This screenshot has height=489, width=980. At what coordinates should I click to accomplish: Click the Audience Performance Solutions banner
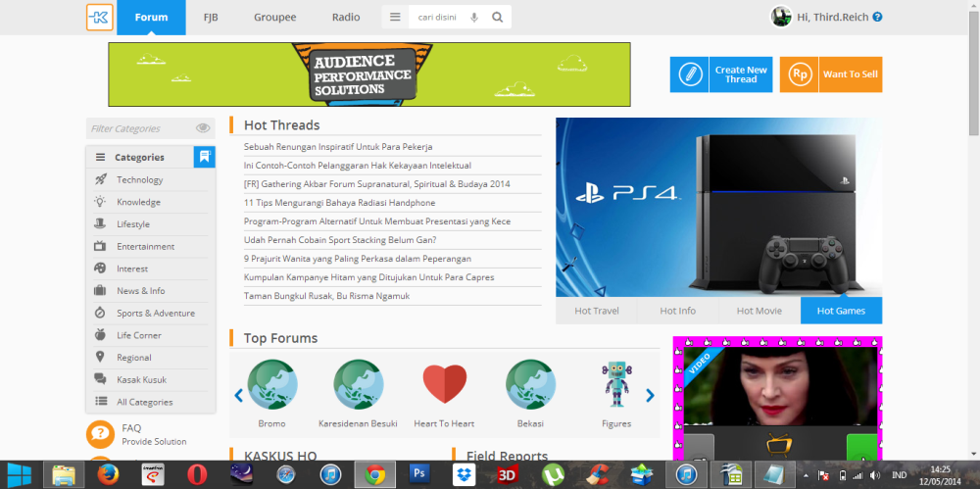coord(369,74)
